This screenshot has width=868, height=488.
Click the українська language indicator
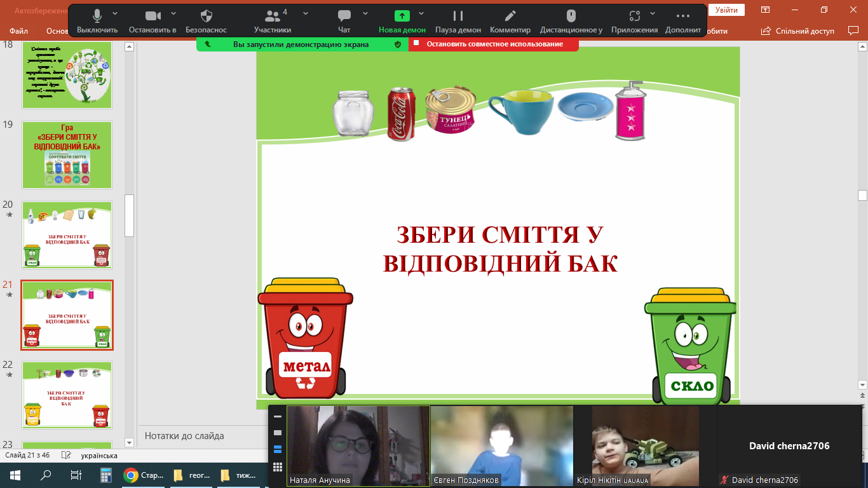point(99,456)
